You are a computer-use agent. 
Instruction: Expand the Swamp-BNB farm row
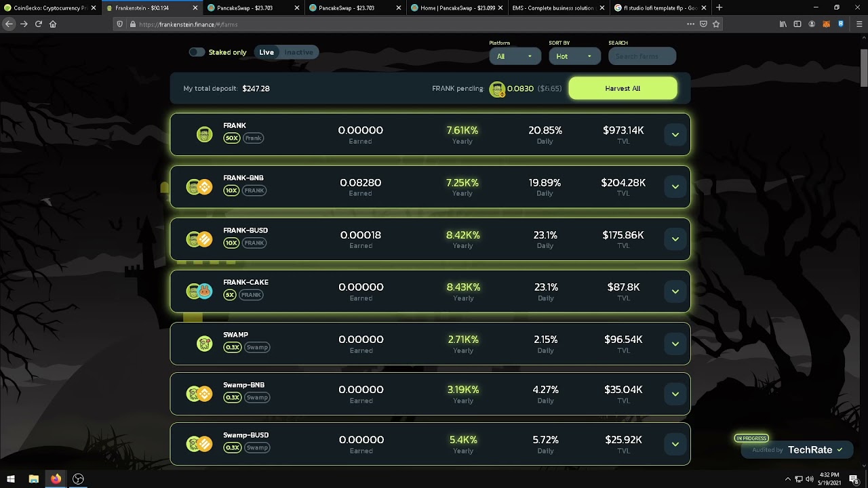tap(675, 394)
